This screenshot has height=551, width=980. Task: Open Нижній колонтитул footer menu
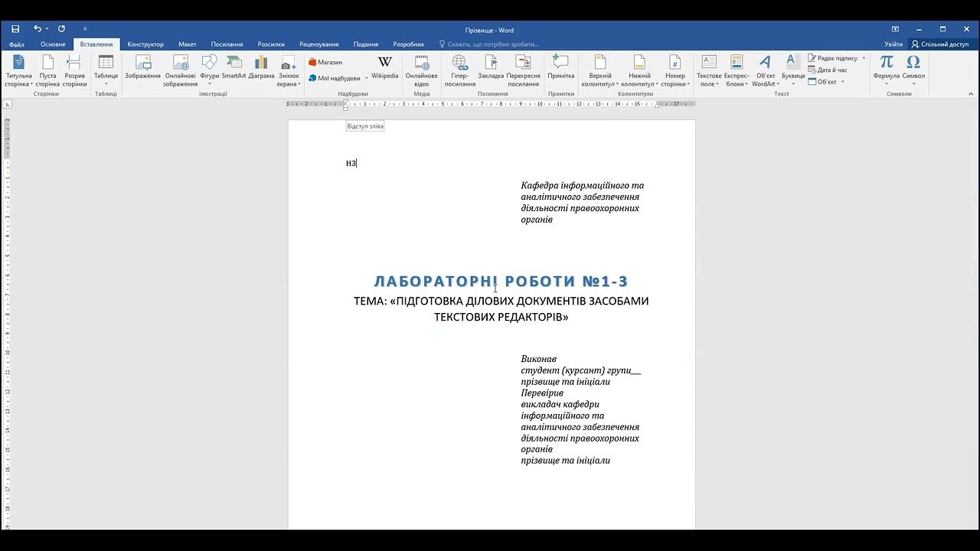(639, 71)
